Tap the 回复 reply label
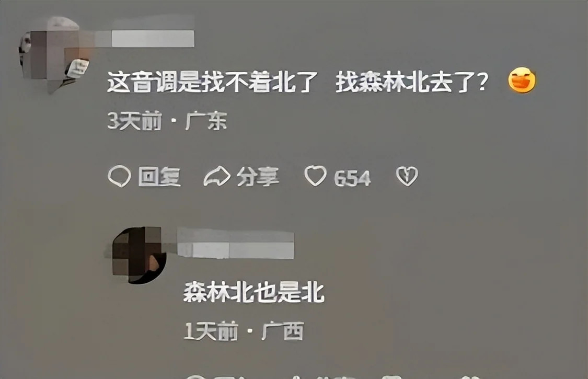588x379 pixels. point(159,176)
